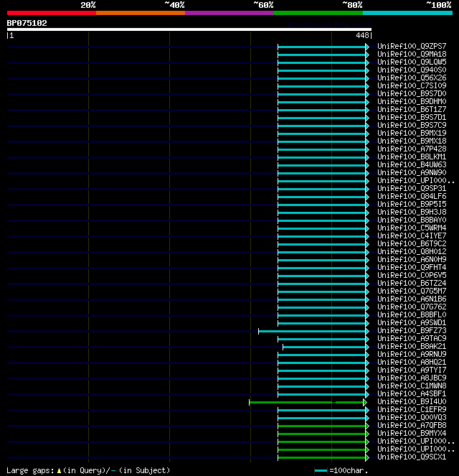This screenshot has width=459, height=476.
Task: Select hit label UniRef100_Q7G5M7
Action: click(x=412, y=291)
